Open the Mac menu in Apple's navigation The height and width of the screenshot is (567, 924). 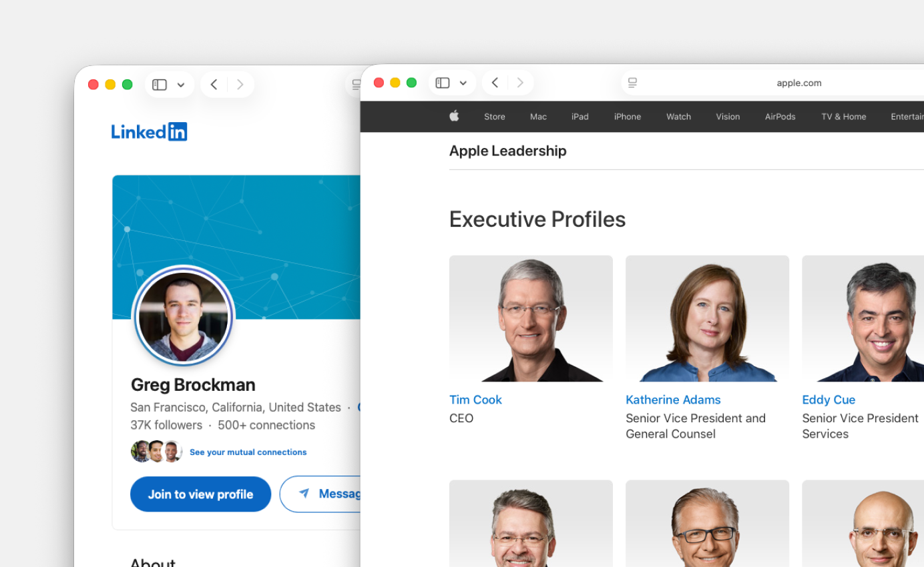point(538,117)
